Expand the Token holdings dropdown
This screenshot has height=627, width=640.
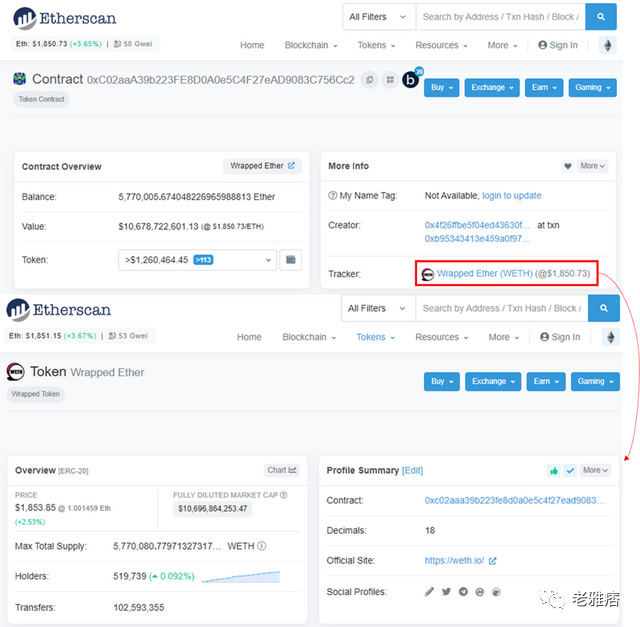pos(198,260)
